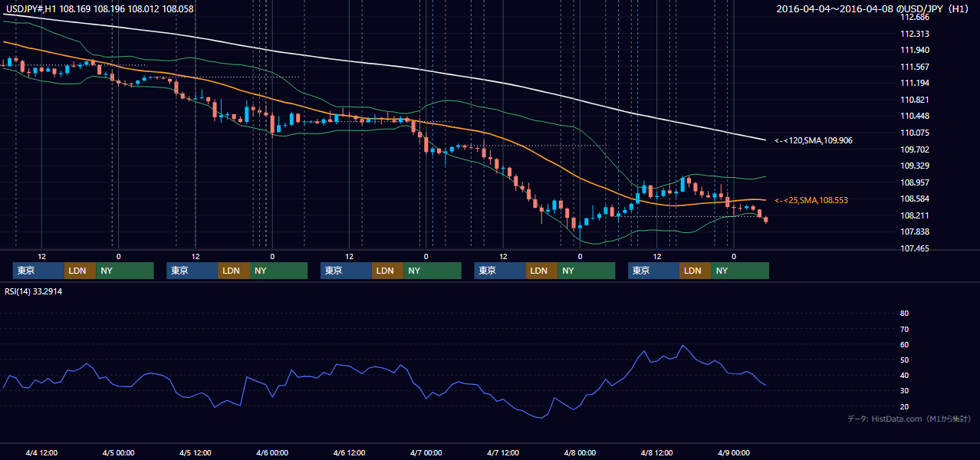Click price axis value 111.567
The image size is (980, 460).
coord(915,67)
